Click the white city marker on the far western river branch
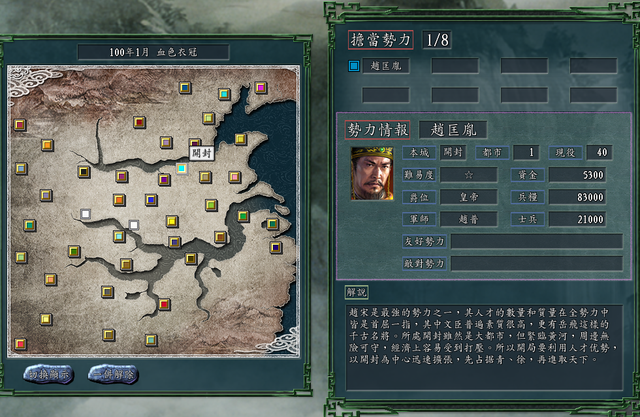640x417 pixels. pyautogui.click(x=85, y=214)
